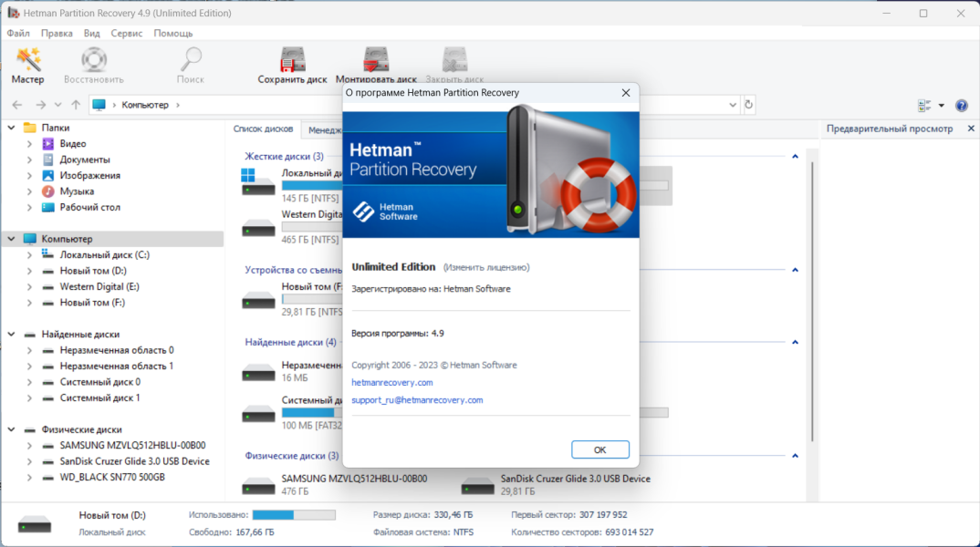Open the address bar dropdown arrow
The height and width of the screenshot is (547, 980).
[x=733, y=105]
